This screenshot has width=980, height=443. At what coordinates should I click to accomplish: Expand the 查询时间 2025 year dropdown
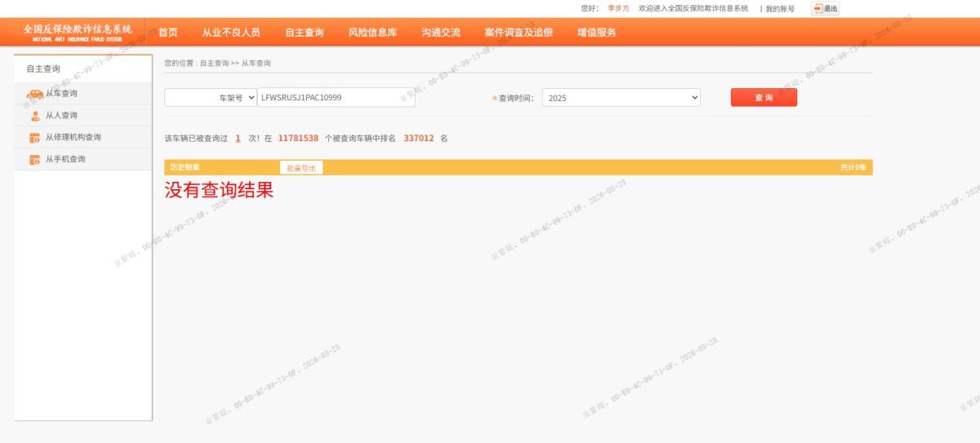click(x=621, y=98)
